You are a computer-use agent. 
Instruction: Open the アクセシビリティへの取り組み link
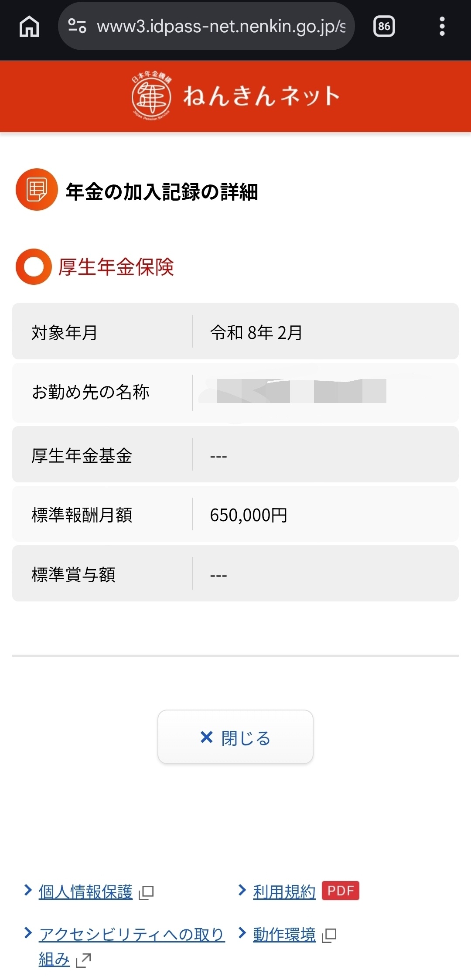click(131, 935)
